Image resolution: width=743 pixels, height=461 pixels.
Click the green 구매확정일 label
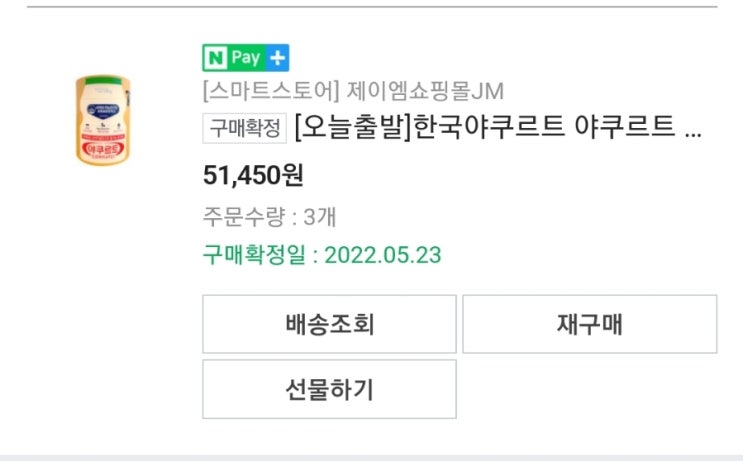(255, 254)
